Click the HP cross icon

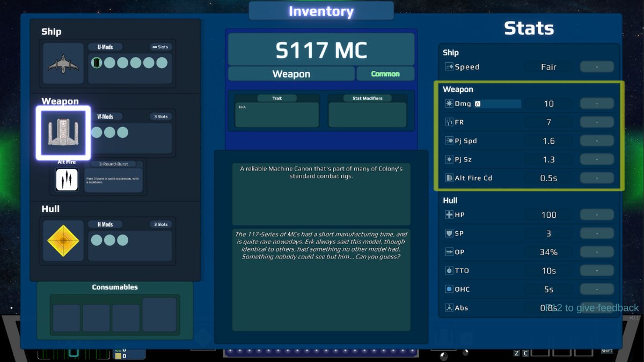click(x=449, y=215)
